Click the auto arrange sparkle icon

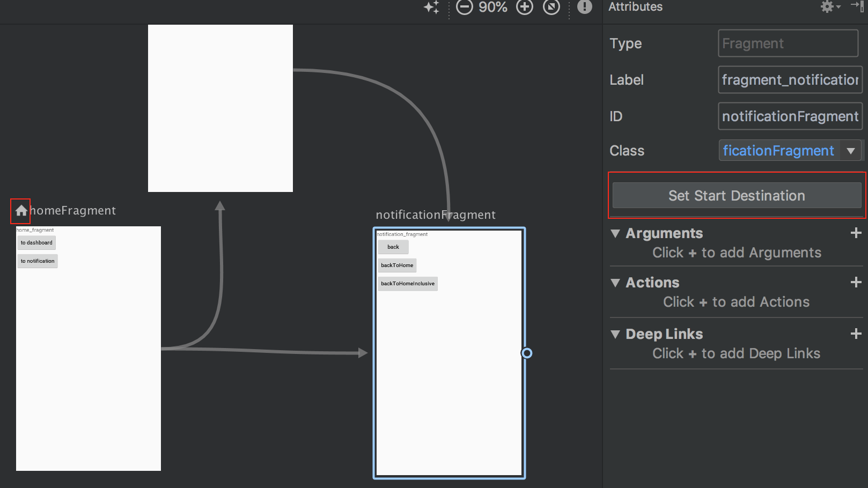click(x=432, y=7)
